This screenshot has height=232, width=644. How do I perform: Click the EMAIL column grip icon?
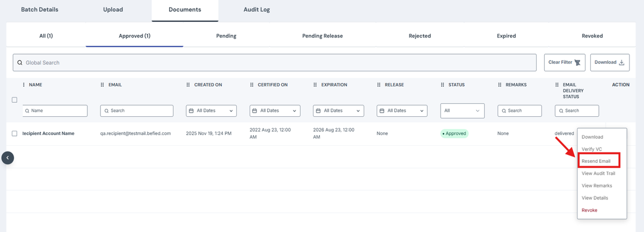point(103,85)
